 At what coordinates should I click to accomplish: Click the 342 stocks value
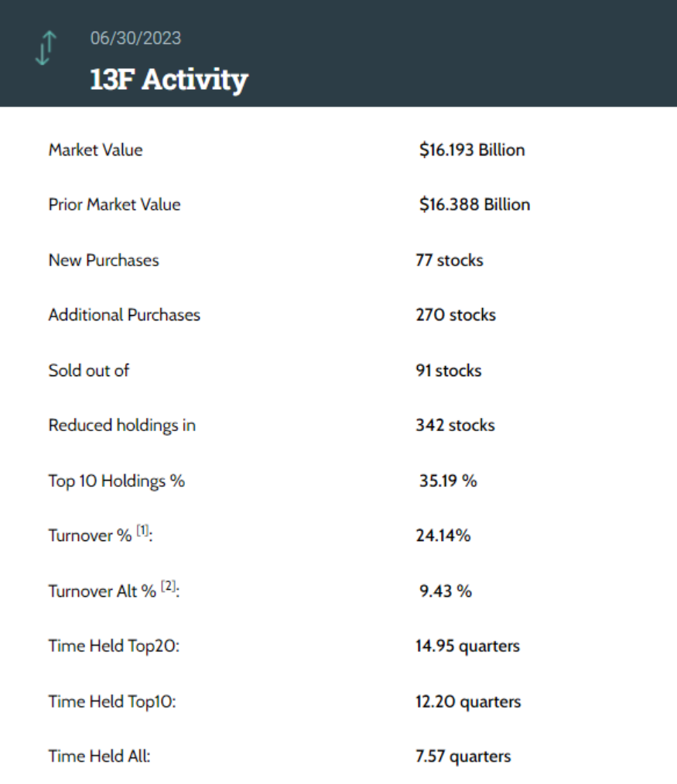[455, 426]
